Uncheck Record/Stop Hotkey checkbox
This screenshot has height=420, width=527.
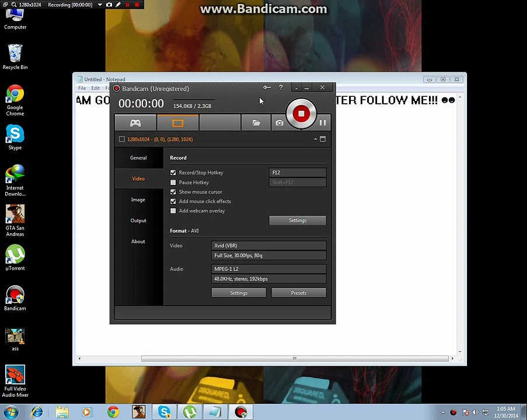click(173, 172)
